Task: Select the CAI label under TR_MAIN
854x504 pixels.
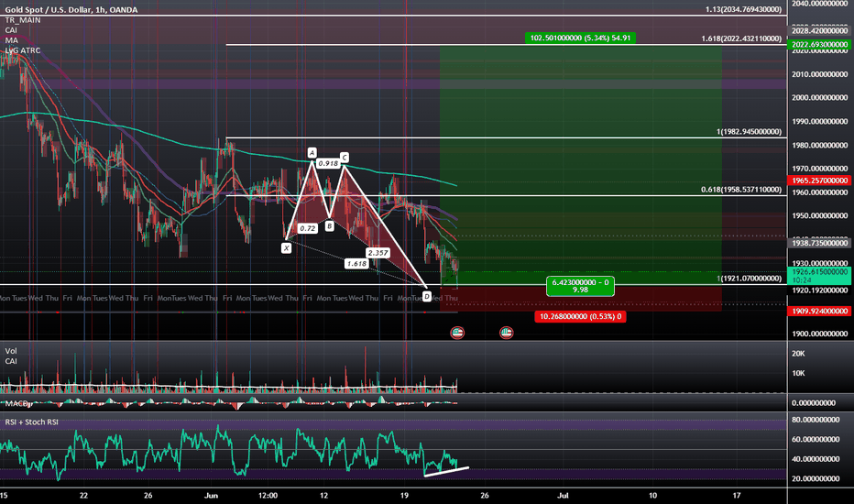Action: [11, 30]
